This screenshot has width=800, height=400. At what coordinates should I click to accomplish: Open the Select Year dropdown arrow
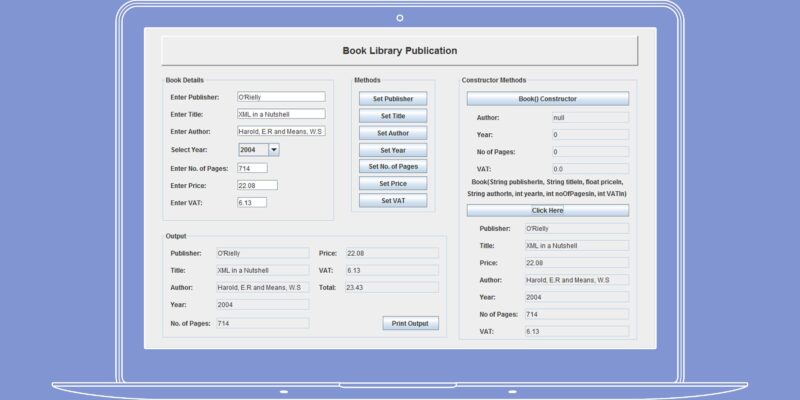click(274, 149)
